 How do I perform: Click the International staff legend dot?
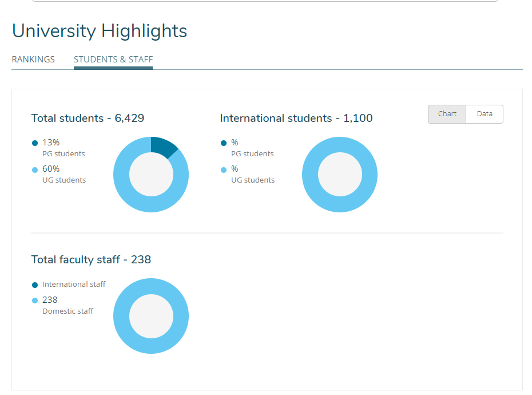click(x=35, y=285)
